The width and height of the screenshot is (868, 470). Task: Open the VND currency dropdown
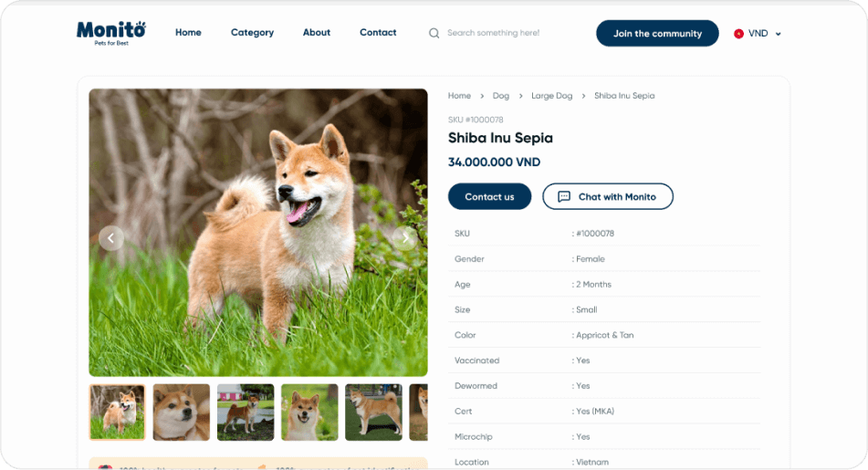(758, 34)
